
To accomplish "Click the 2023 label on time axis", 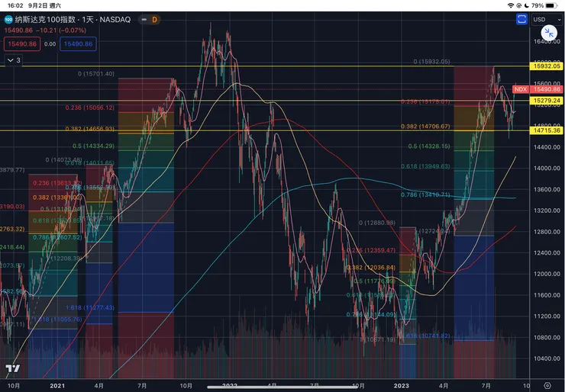I will tap(401, 386).
